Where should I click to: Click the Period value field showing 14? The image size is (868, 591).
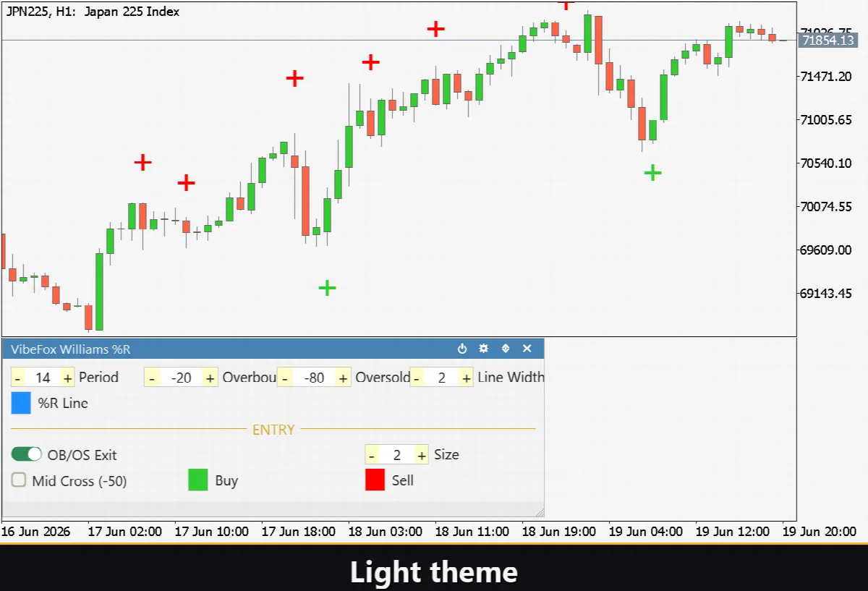tap(43, 377)
